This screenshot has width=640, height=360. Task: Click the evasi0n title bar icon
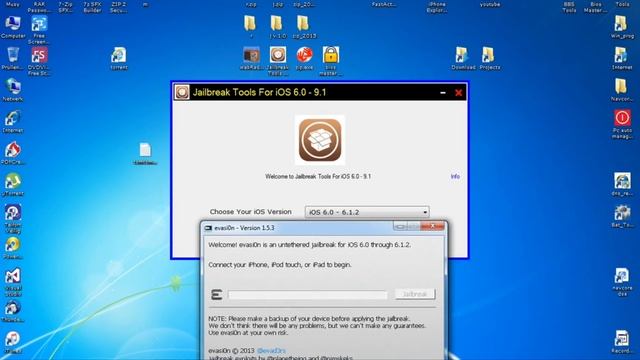(x=208, y=228)
